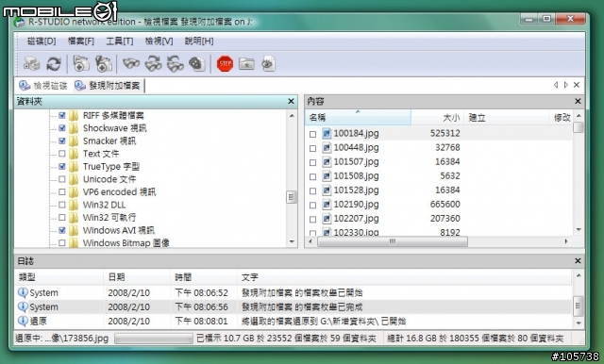Click the first binoculars find icon
The height and width of the screenshot is (364, 604).
131,64
